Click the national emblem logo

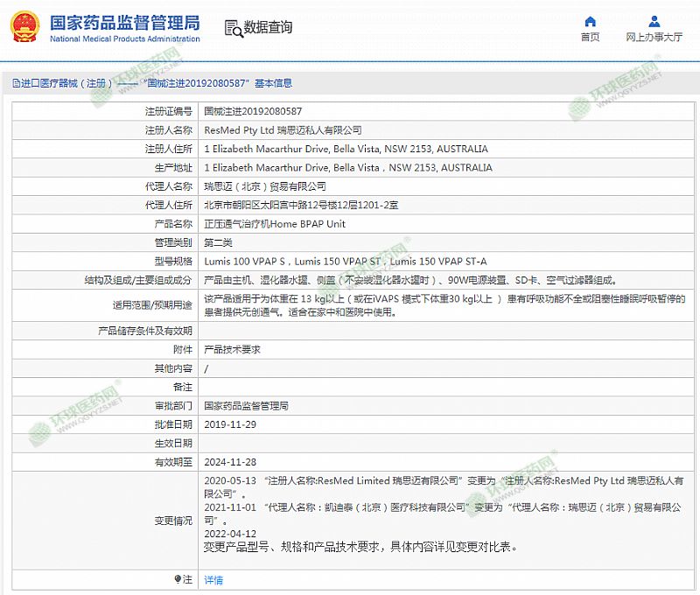click(x=24, y=27)
